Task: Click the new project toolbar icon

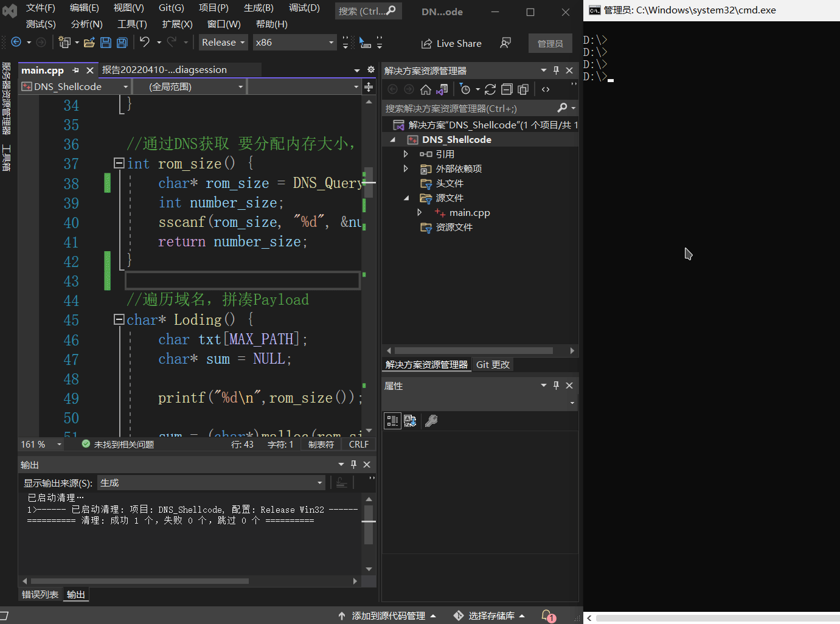Action: (x=64, y=42)
